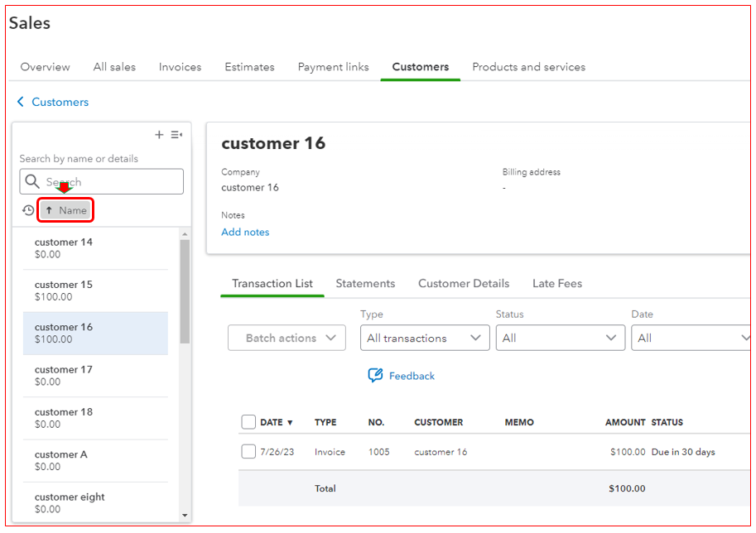Open the Batch actions dropdown
This screenshot has width=756, height=533.
[x=287, y=338]
